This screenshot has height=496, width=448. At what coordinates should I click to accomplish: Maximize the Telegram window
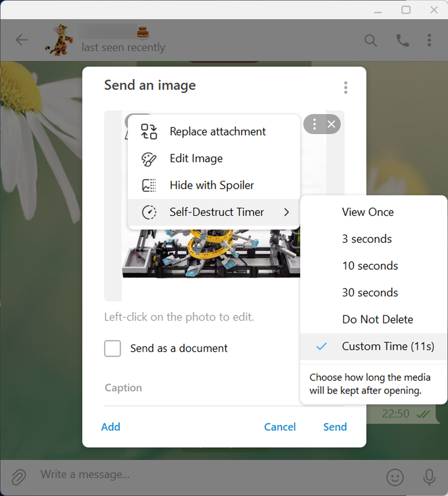pos(406,10)
